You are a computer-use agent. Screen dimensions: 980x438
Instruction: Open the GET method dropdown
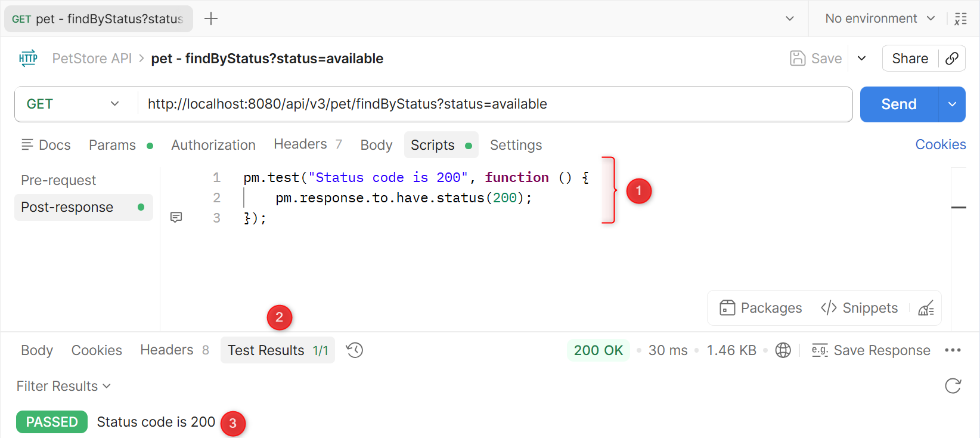pyautogui.click(x=73, y=104)
